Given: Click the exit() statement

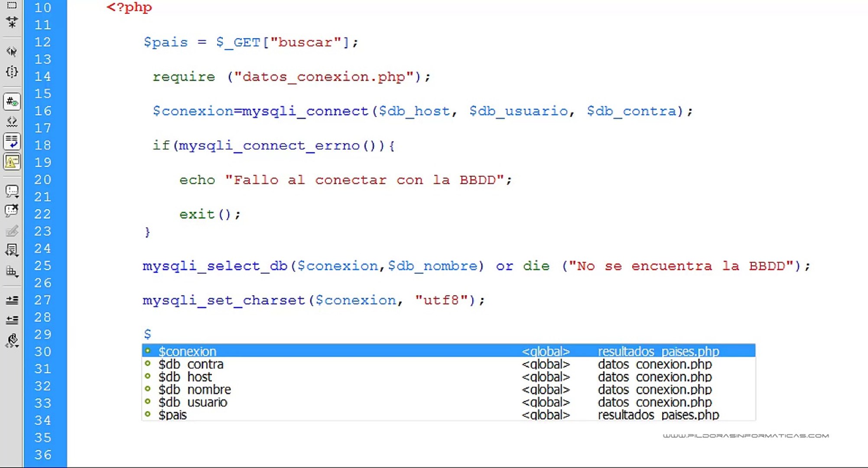Looking at the screenshot, I should [210, 214].
